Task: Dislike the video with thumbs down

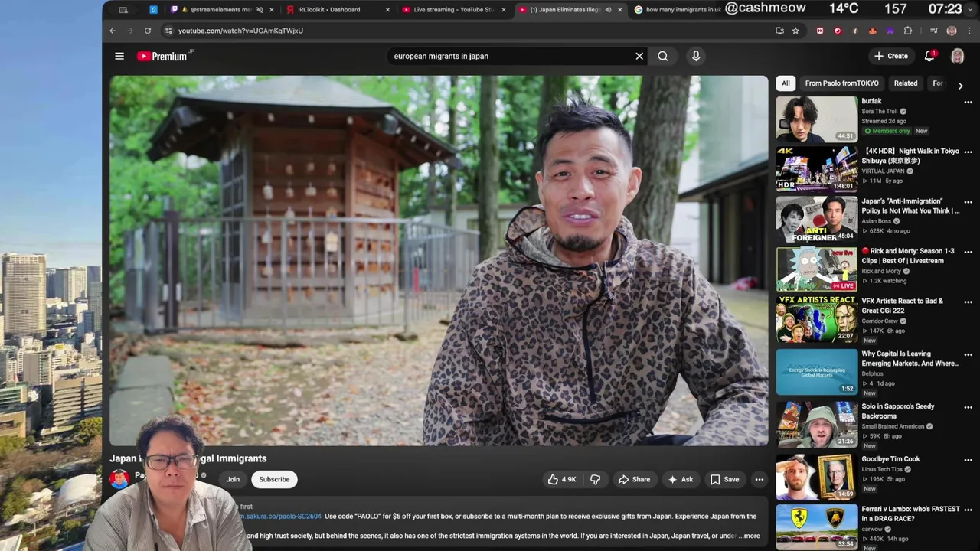Action: [x=595, y=480]
